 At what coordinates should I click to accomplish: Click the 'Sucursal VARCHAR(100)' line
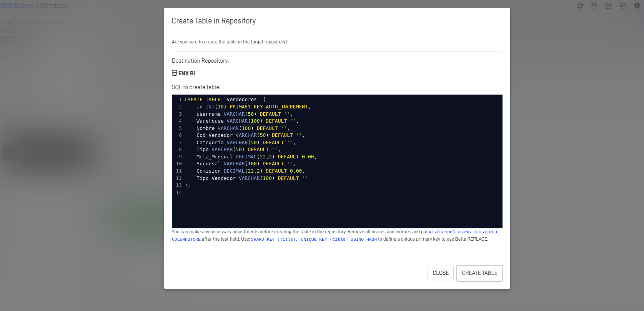(246, 164)
